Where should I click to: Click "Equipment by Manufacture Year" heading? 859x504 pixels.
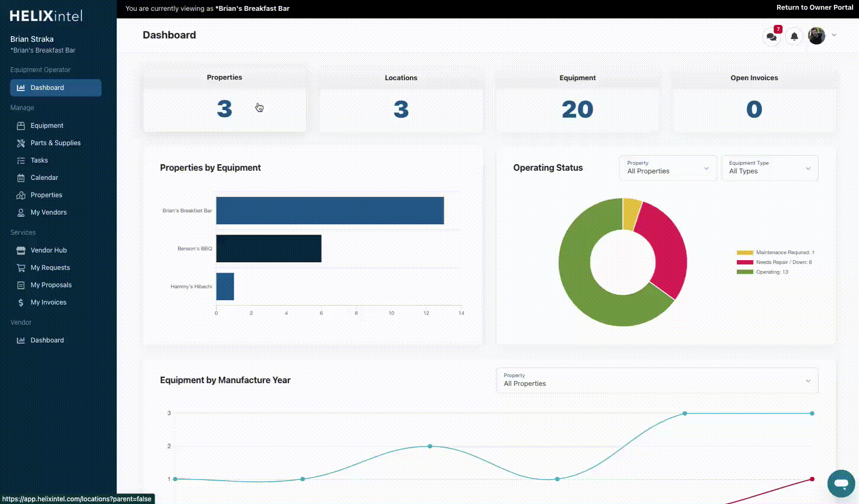coord(225,380)
